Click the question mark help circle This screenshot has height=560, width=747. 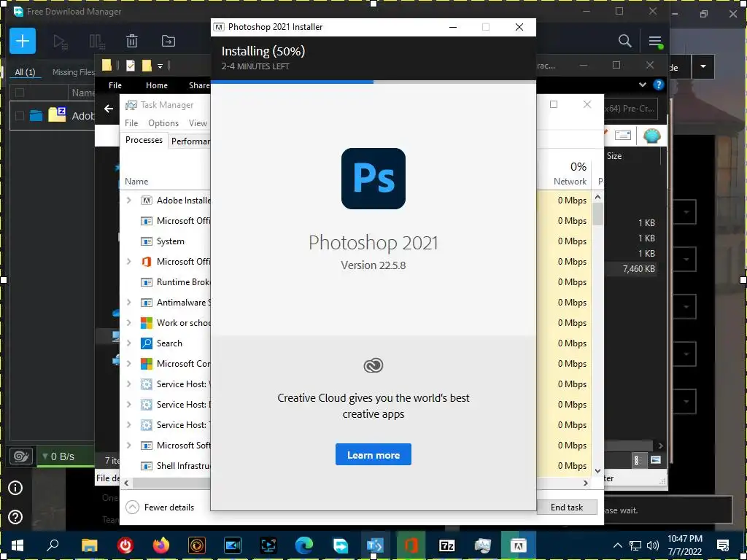click(15, 517)
